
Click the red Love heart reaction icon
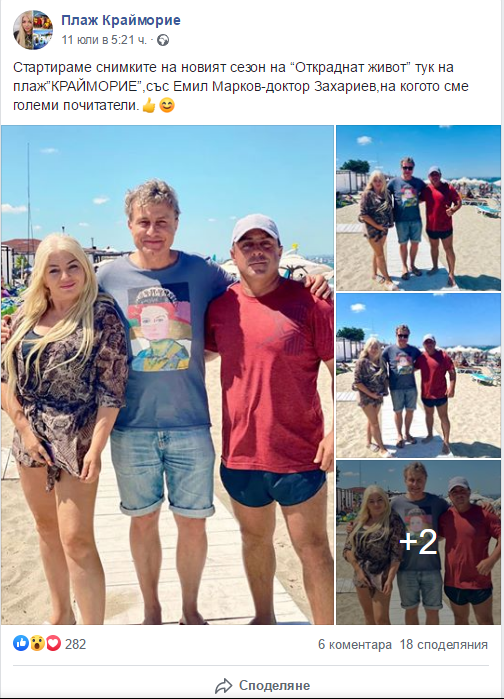53,643
